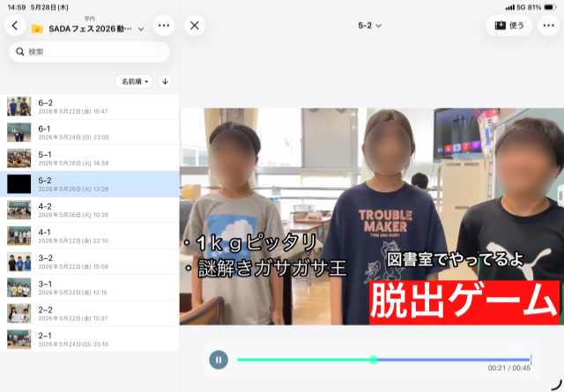Open the 4-2 video thumbnail
This screenshot has height=392, width=564.
click(x=19, y=210)
